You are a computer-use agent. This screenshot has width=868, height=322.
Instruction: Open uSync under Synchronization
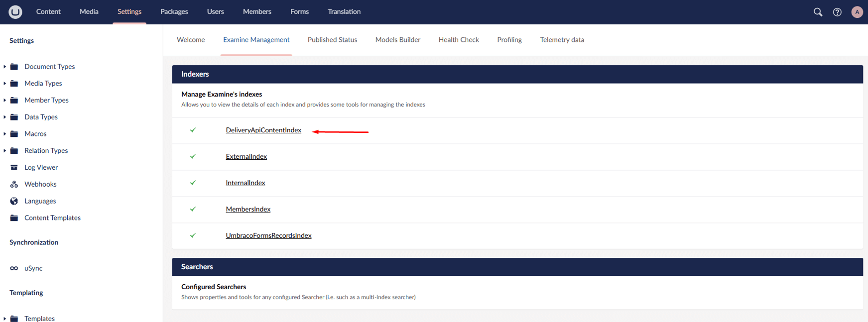coord(33,268)
